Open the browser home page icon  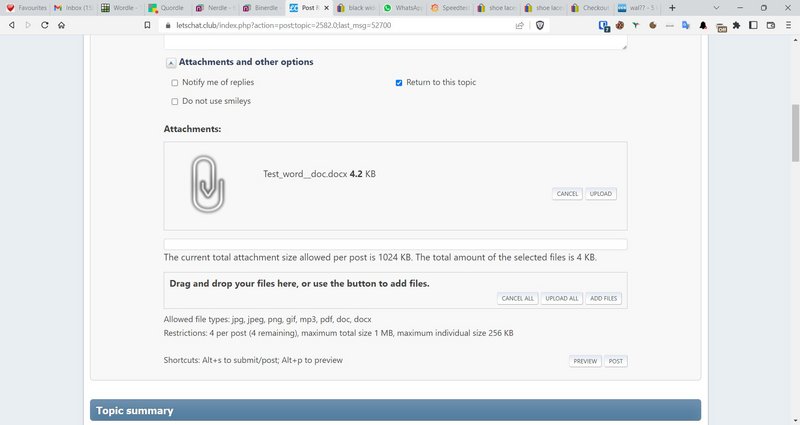tap(61, 25)
